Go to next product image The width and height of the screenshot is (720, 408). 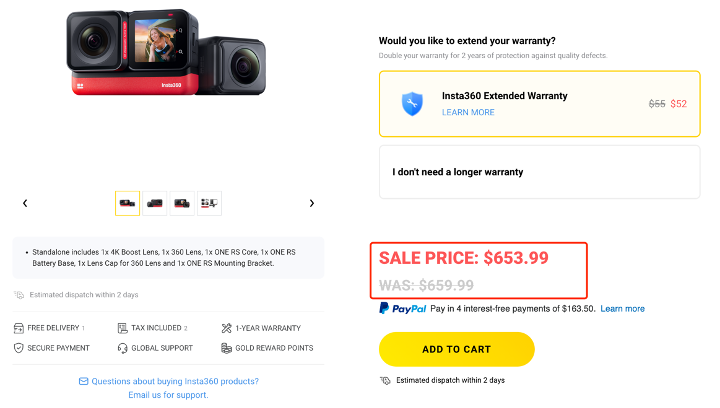(x=312, y=203)
